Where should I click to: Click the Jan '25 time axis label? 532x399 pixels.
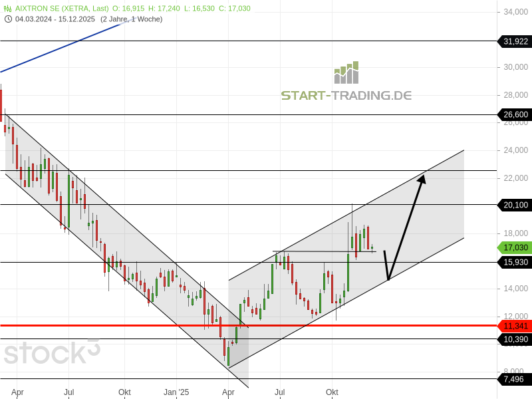[176, 392]
